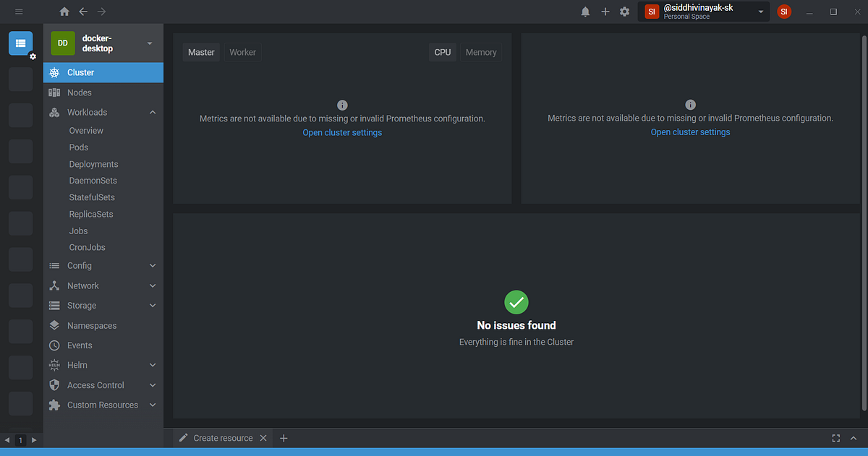Click the green No issues checkmark

[x=516, y=303]
